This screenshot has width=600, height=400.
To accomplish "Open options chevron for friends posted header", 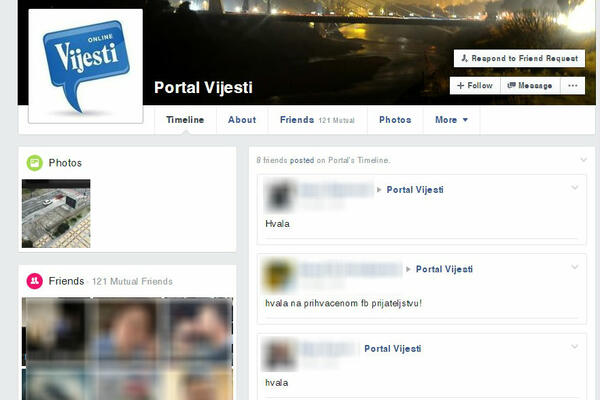I will [x=583, y=160].
